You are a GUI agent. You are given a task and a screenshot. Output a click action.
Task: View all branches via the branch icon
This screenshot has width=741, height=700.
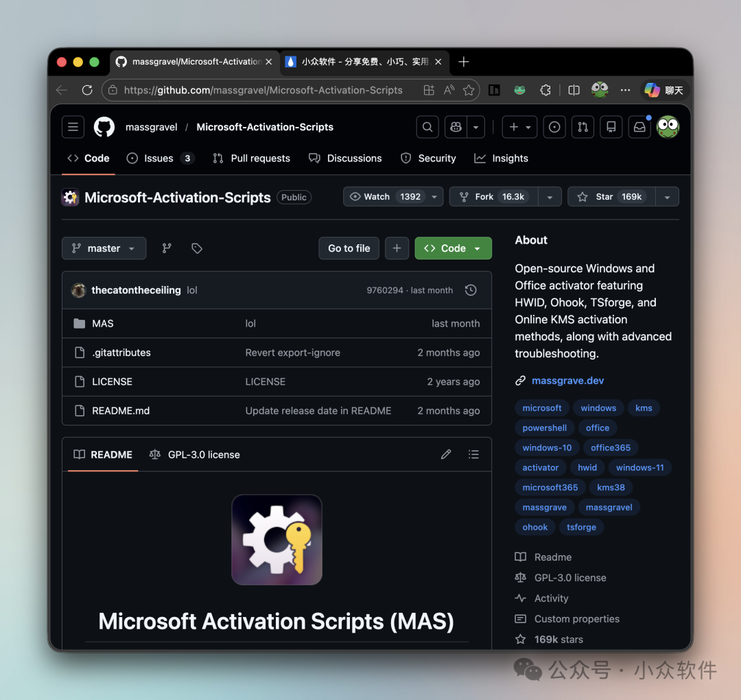[166, 248]
